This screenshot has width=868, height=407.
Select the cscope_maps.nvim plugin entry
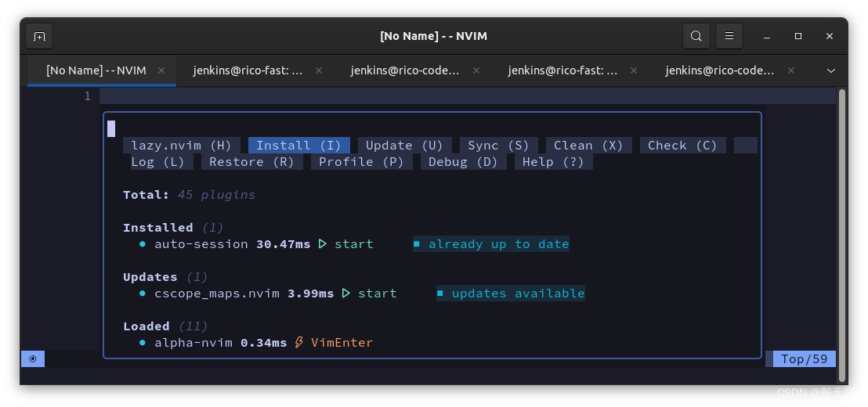(x=217, y=294)
